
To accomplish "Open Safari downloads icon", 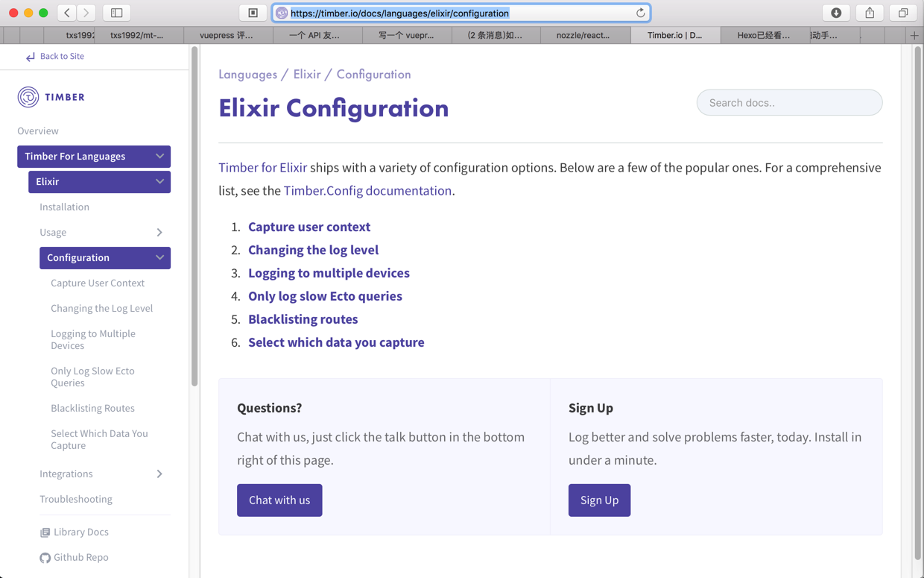I will tap(836, 13).
